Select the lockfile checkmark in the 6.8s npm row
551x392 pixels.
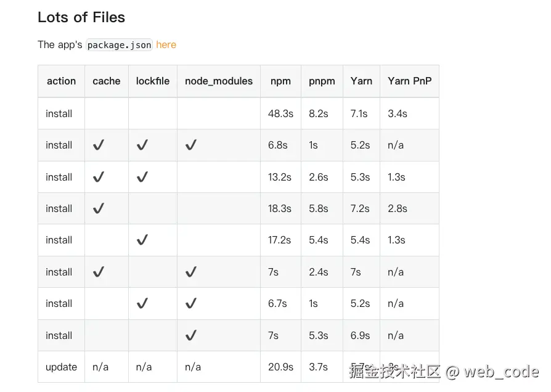[142, 145]
